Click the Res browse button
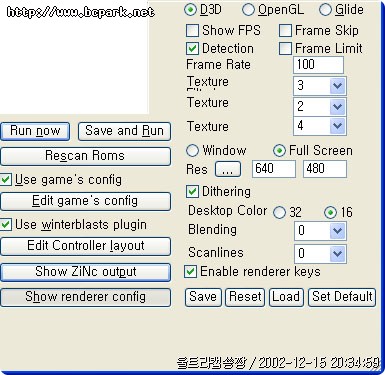This screenshot has width=385, height=375. coord(228,169)
